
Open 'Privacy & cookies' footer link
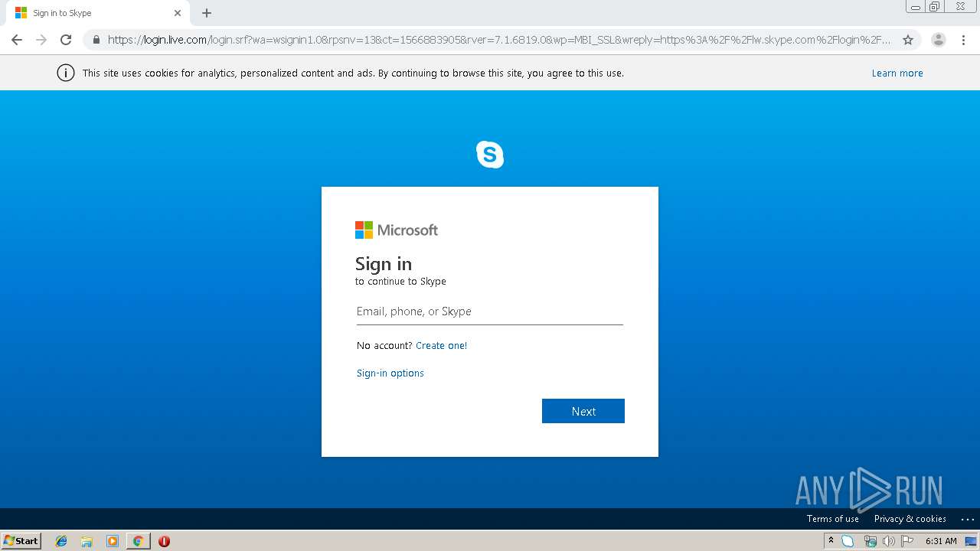(910, 519)
